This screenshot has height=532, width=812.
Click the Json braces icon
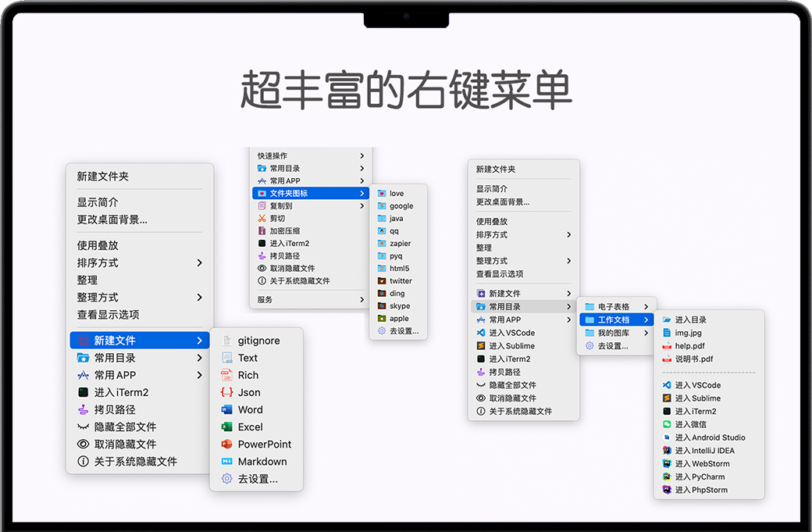pos(227,392)
